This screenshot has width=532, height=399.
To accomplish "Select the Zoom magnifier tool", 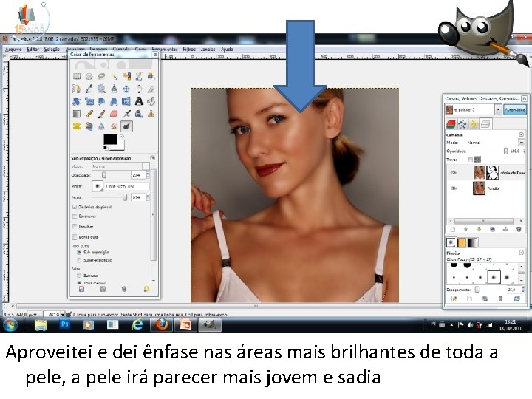I will point(101,89).
